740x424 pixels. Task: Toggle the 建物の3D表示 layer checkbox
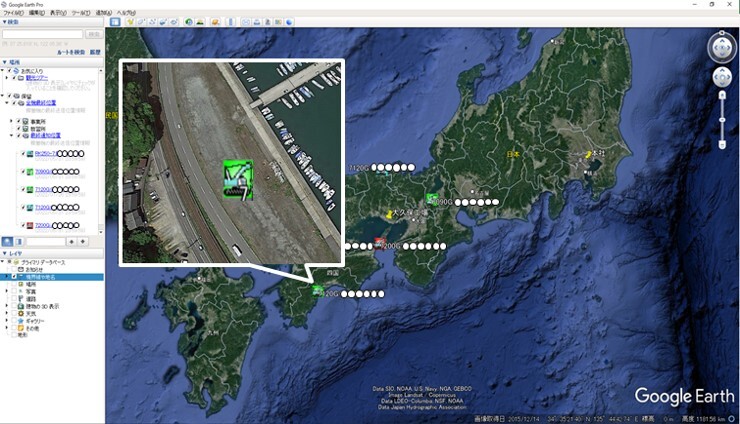(x=15, y=306)
